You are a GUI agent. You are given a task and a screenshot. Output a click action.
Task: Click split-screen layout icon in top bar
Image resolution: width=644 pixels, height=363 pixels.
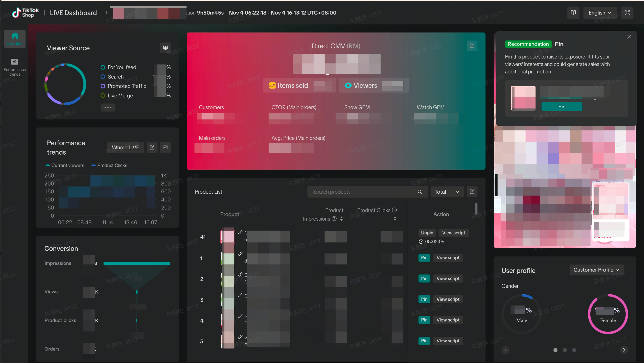tap(573, 13)
